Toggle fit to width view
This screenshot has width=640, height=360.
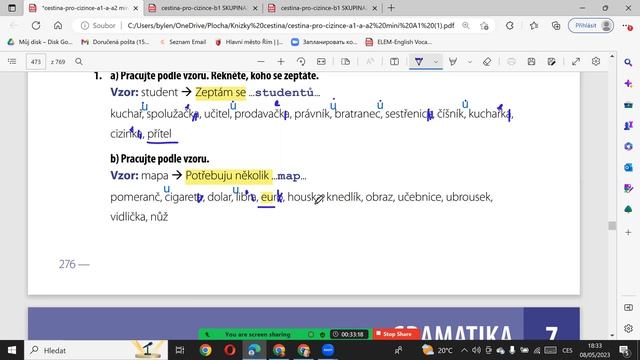click(x=321, y=62)
